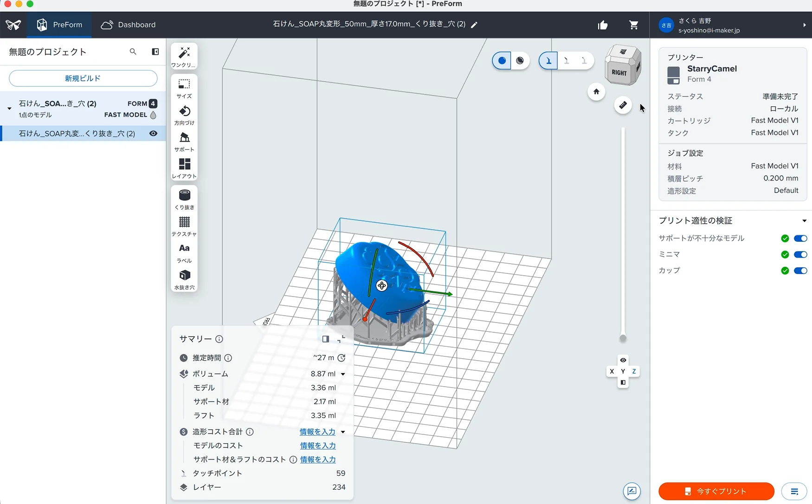812x504 pixels.
Task: Open the 積層ピッチ 0.200 mm setting
Action: [733, 178]
